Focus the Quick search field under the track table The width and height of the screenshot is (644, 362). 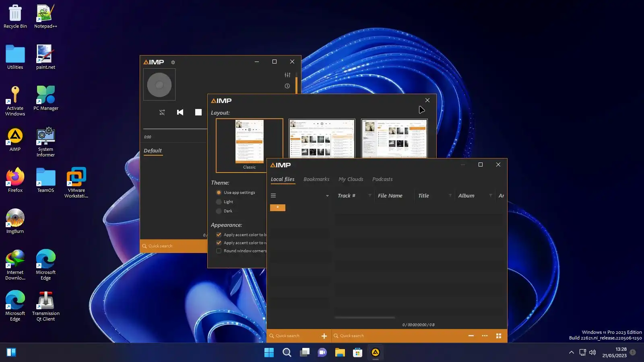tap(398, 336)
